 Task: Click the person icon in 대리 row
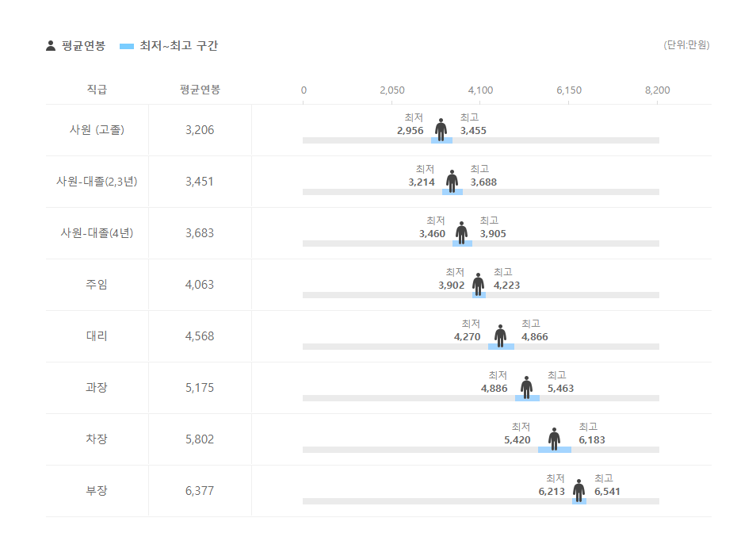[500, 336]
